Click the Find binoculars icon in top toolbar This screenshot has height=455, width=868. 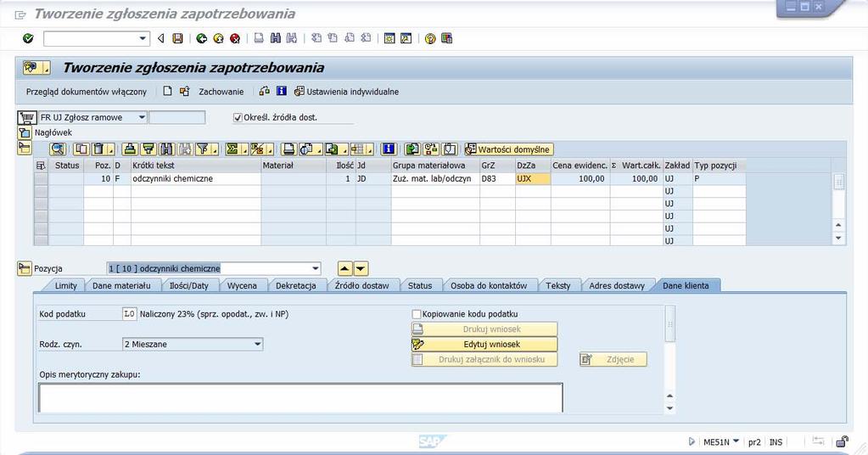(x=275, y=38)
